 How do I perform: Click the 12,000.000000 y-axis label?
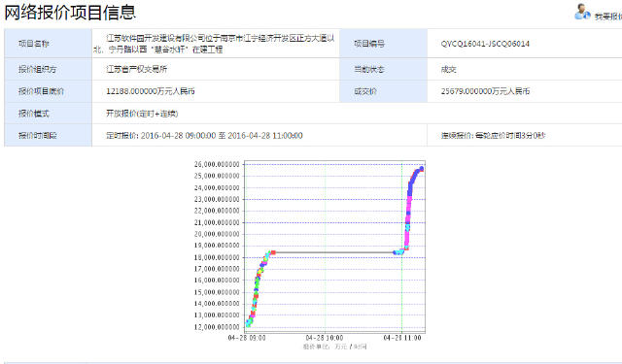click(217, 327)
